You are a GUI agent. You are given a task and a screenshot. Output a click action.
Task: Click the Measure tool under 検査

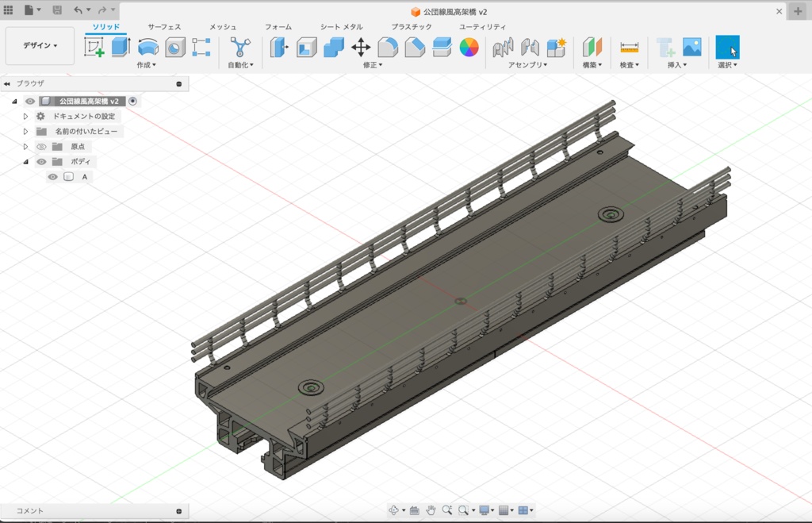coord(627,48)
